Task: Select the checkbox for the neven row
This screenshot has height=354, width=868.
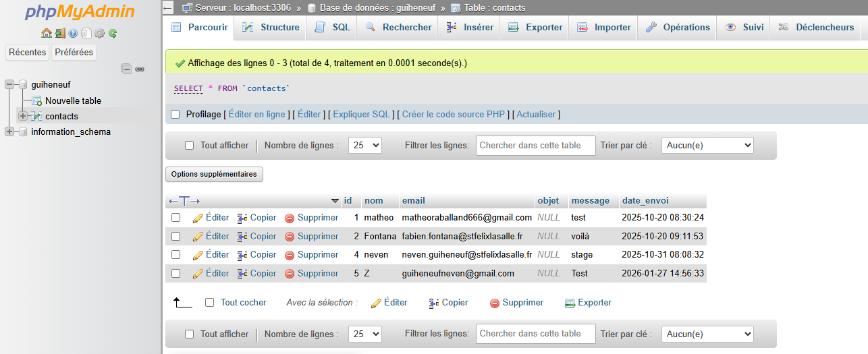Action: (x=175, y=255)
